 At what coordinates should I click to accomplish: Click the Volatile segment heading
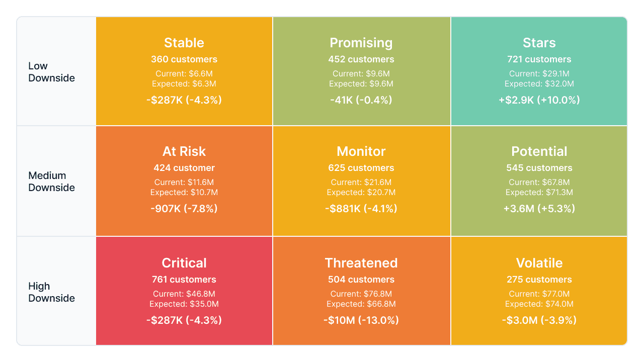(x=539, y=263)
